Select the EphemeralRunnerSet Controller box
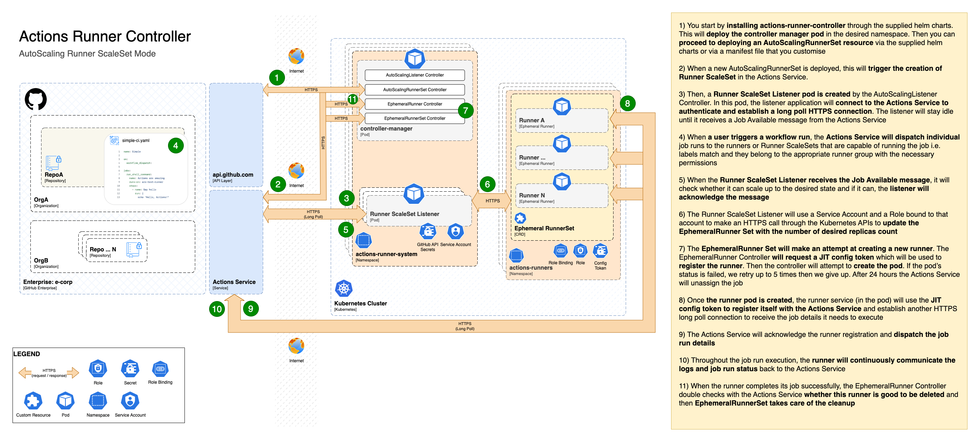Image resolution: width=980 pixels, height=442 pixels. click(x=415, y=118)
